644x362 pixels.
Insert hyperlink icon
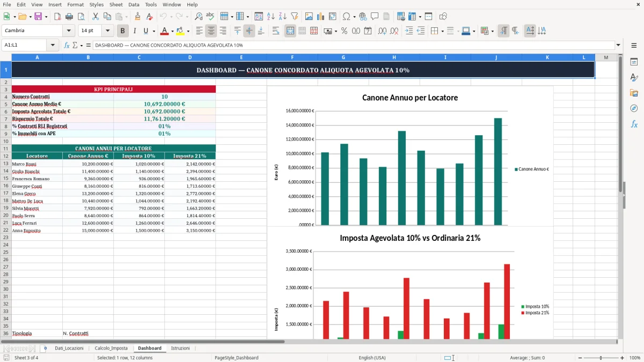tap(363, 17)
